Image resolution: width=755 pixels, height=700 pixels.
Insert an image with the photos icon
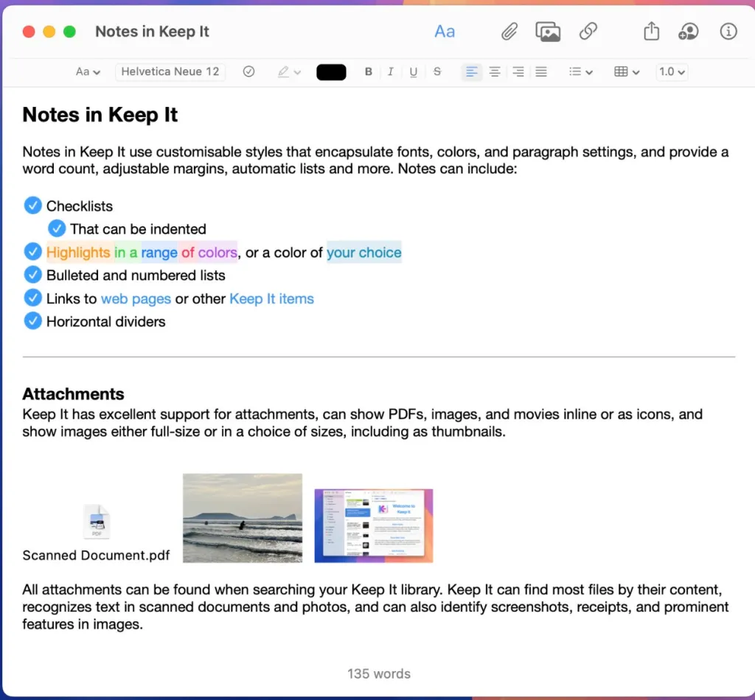(x=548, y=32)
